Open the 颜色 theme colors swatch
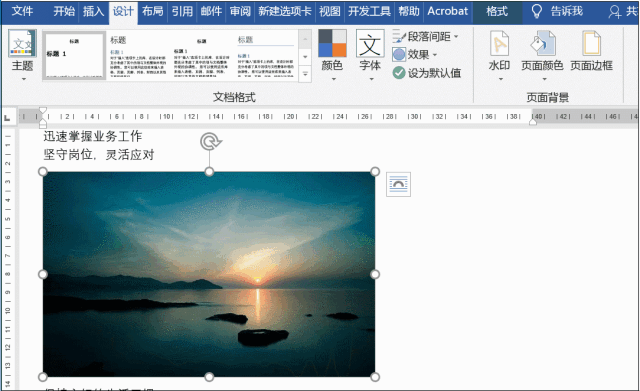This screenshot has width=640, height=391. coord(332,43)
